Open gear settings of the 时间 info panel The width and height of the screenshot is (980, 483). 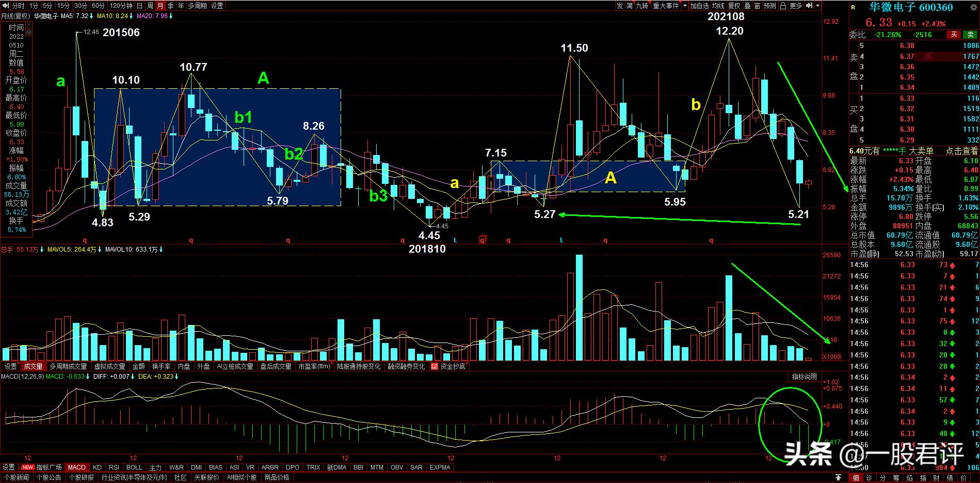tap(28, 32)
